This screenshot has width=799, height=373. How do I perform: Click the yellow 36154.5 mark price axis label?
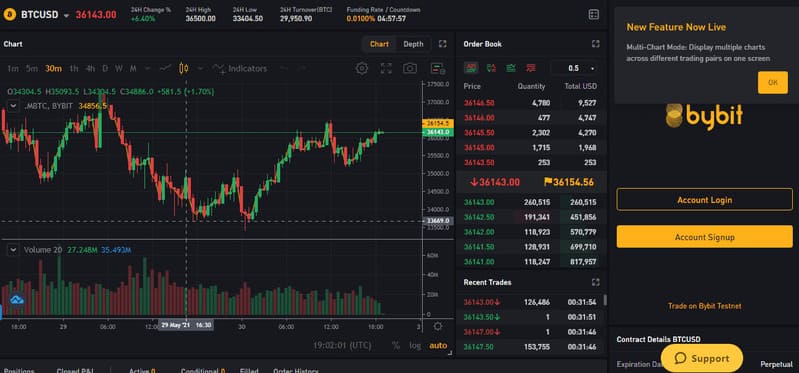pyautogui.click(x=438, y=123)
